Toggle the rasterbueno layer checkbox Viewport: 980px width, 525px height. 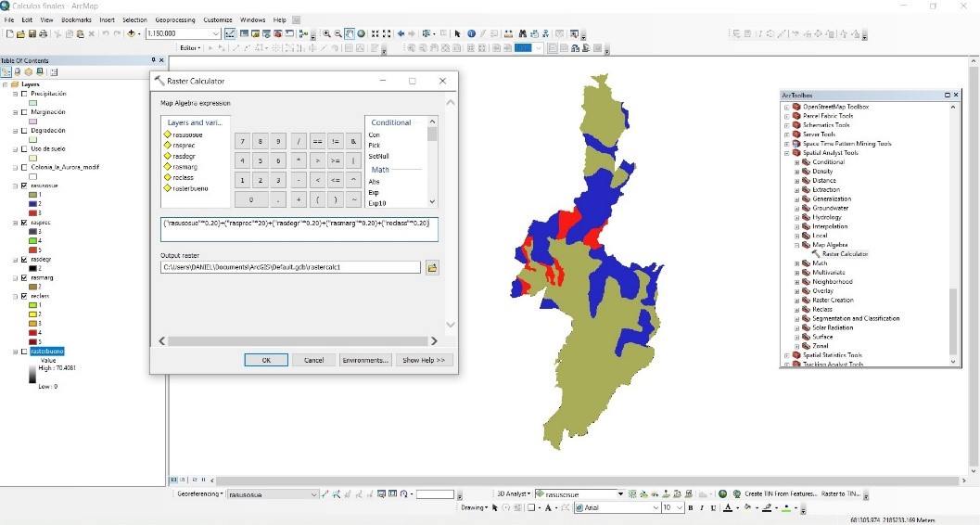tap(24, 352)
